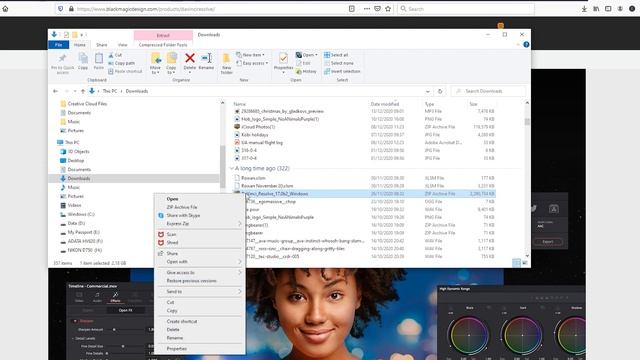This screenshot has width=640, height=360.
Task: Expand the address bar history dropdown
Action: point(428,91)
